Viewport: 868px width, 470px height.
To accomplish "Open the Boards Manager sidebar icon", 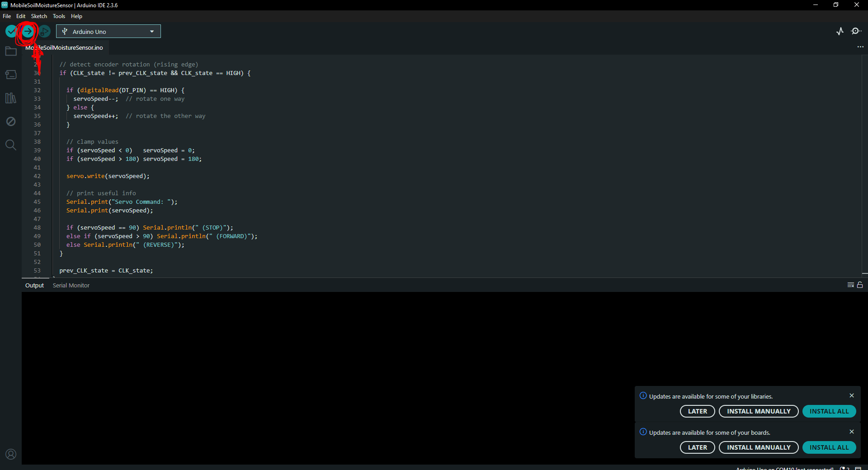I will tap(11, 75).
